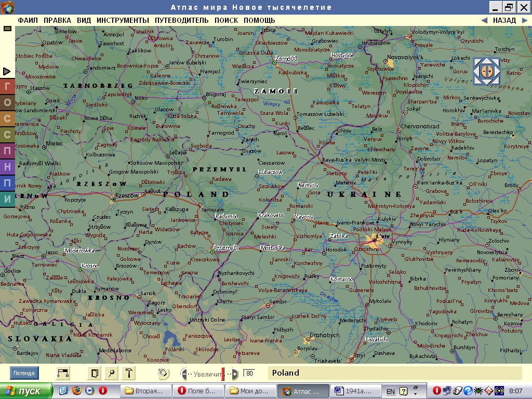The image size is (532, 399).
Task: Click the НАЗАД back button
Action: coord(504,20)
